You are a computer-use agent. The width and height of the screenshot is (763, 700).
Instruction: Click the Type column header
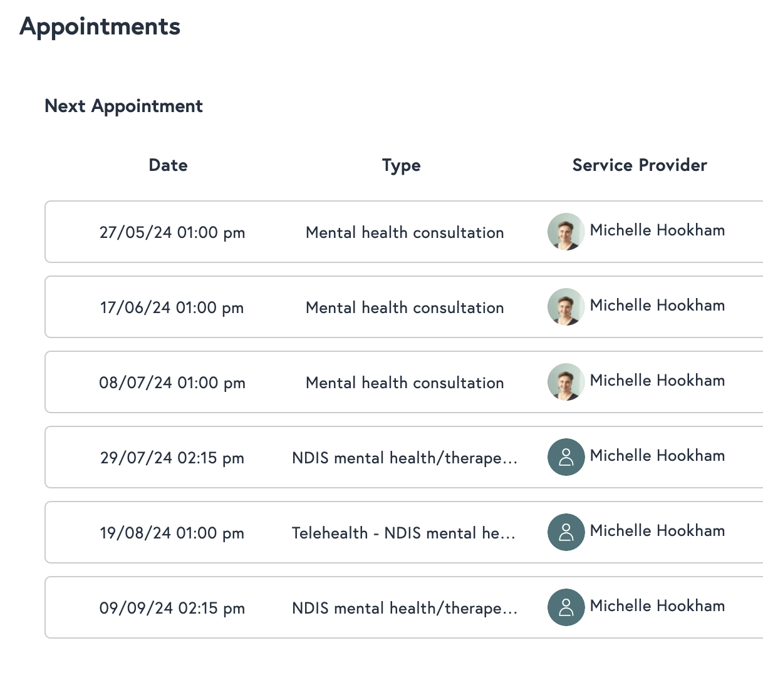pos(401,165)
